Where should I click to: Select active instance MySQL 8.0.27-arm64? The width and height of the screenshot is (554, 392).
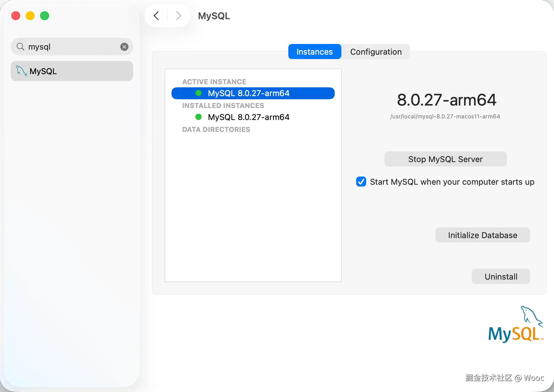253,93
